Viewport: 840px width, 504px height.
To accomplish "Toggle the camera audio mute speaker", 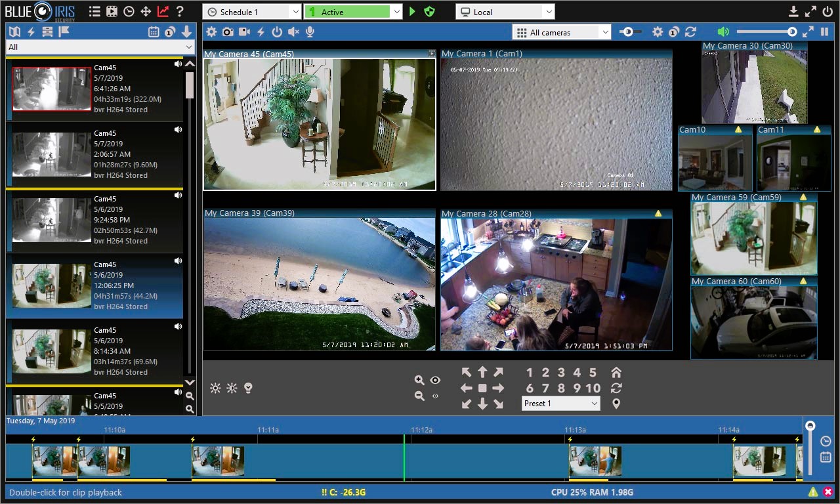I will coord(293,32).
